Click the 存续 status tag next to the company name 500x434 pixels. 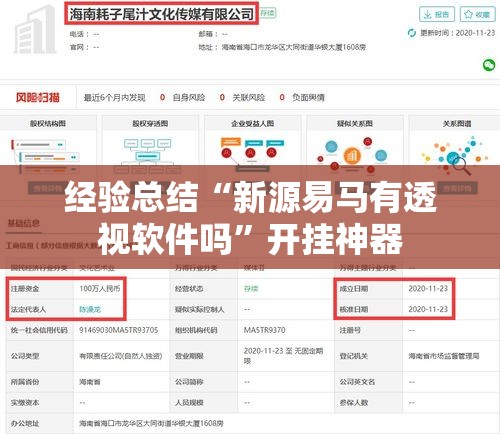coord(267,13)
